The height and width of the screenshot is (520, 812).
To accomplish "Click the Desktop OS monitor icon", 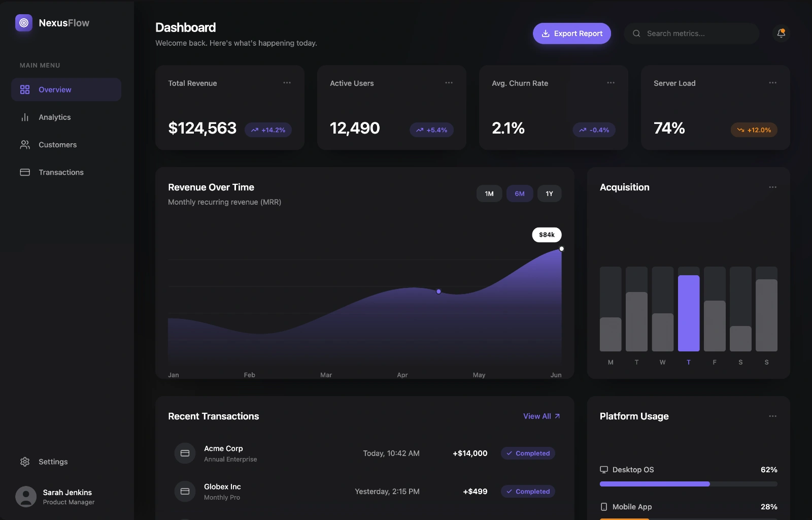I will click(x=604, y=470).
